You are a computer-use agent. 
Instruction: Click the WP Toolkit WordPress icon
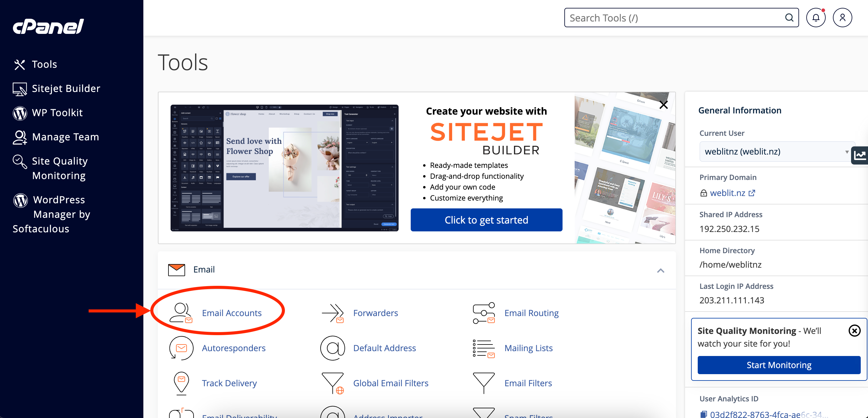click(20, 113)
